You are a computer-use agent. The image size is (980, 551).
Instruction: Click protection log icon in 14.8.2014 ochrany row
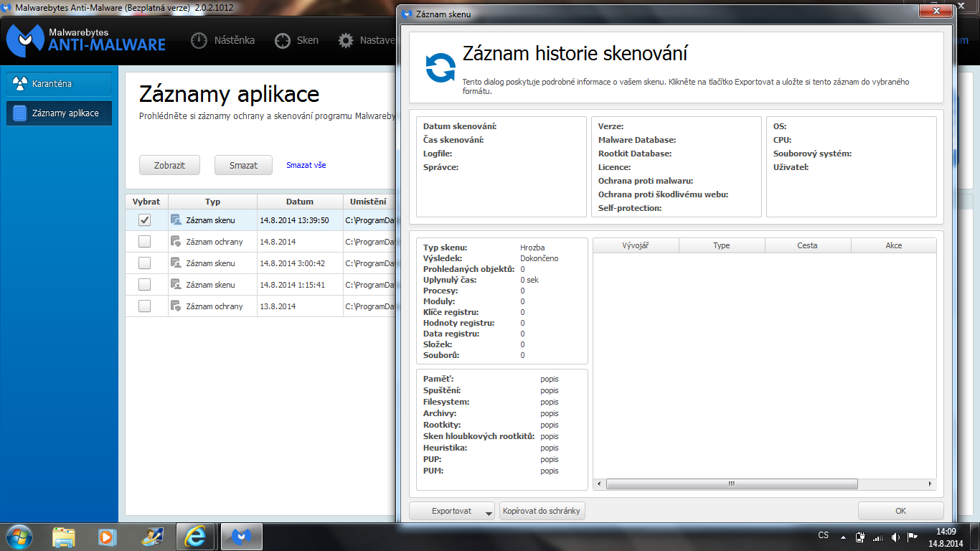pyautogui.click(x=176, y=242)
